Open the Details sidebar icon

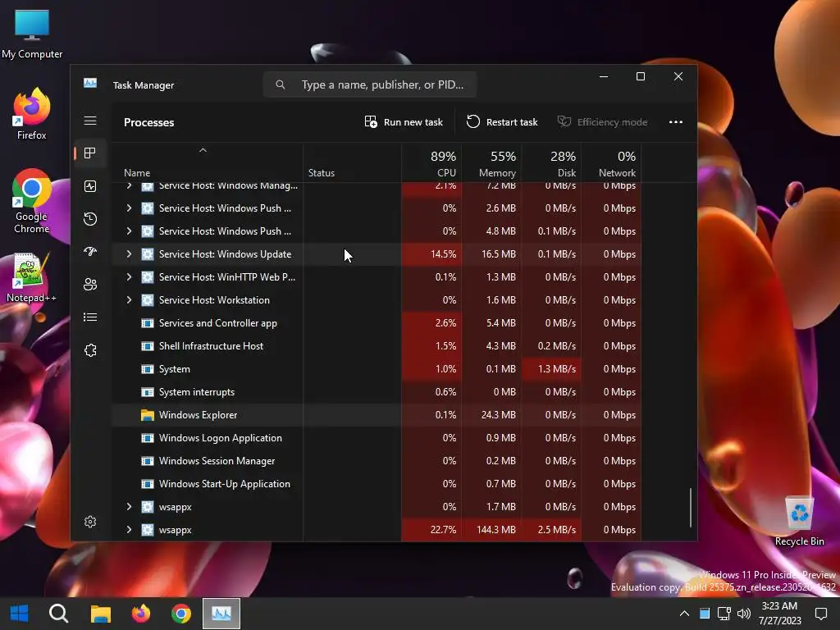coord(90,317)
